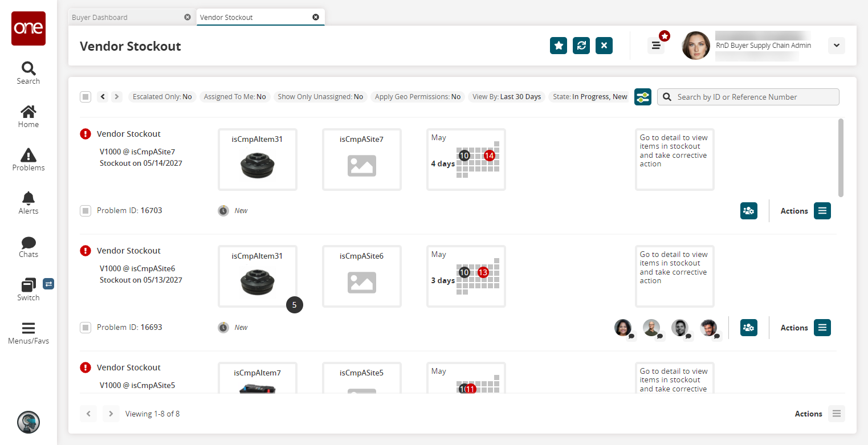Viewport: 868px width, 445px height.
Task: Open Actions menu for problem 16693
Action: [822, 328]
